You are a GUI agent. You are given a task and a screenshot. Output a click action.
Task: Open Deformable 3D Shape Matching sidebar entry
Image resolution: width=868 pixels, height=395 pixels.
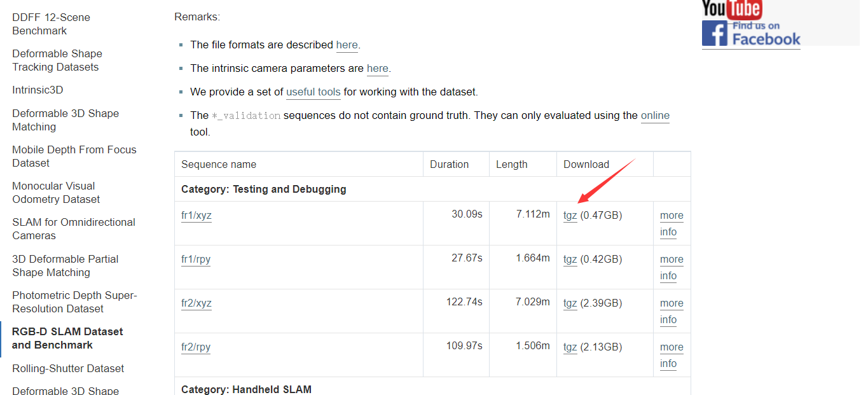tap(65, 120)
